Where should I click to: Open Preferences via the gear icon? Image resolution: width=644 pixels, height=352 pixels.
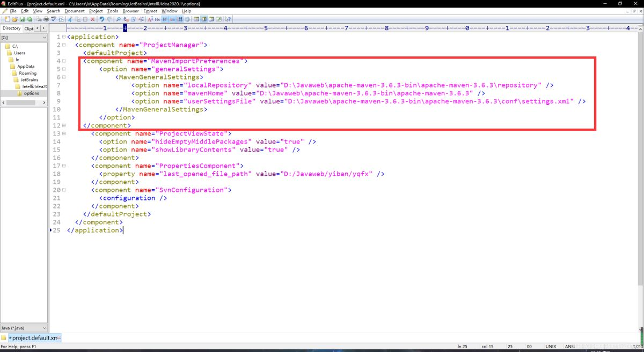coord(187,19)
